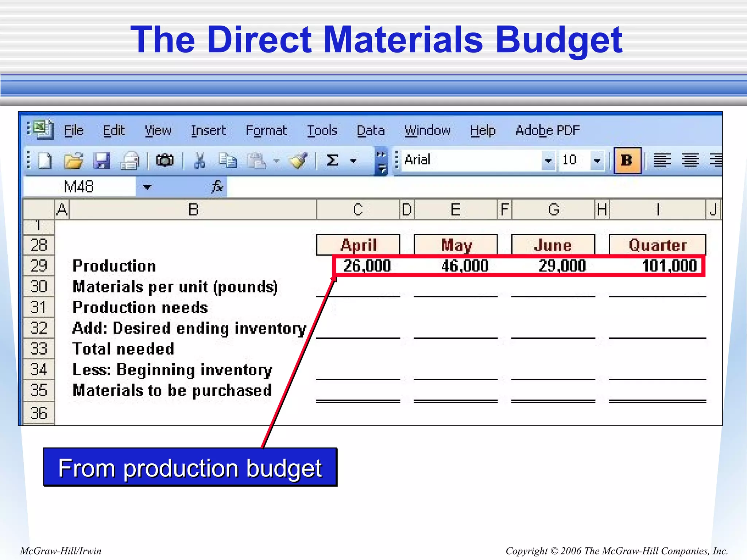Open the Data menu
This screenshot has width=747, height=560.
pos(371,130)
